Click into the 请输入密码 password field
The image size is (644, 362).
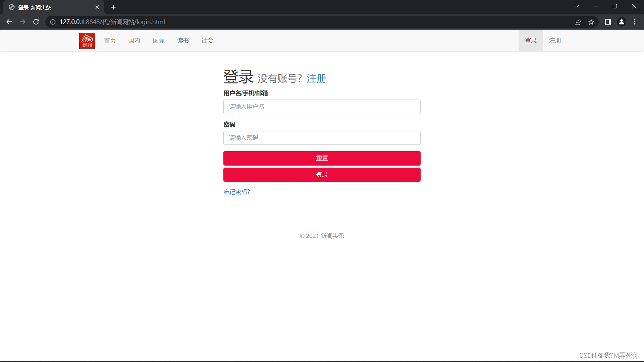point(322,138)
